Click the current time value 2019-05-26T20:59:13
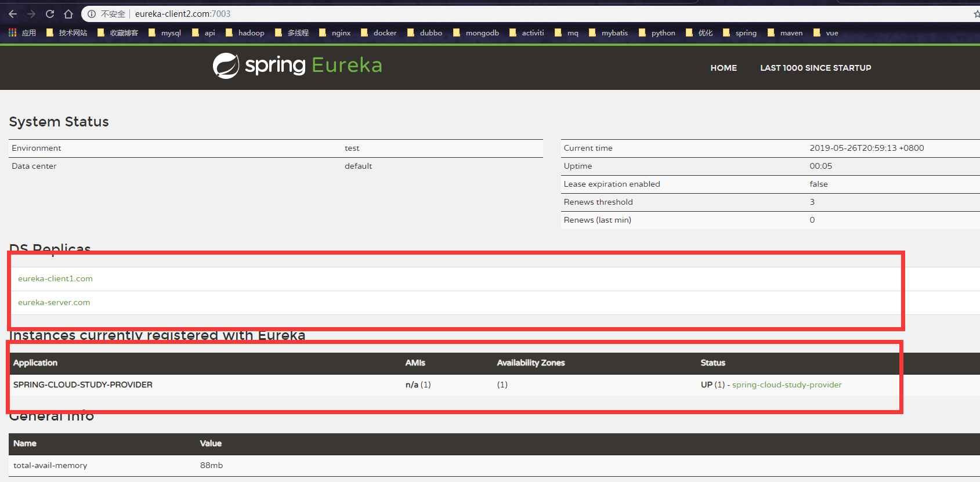This screenshot has height=482, width=980. click(x=867, y=148)
